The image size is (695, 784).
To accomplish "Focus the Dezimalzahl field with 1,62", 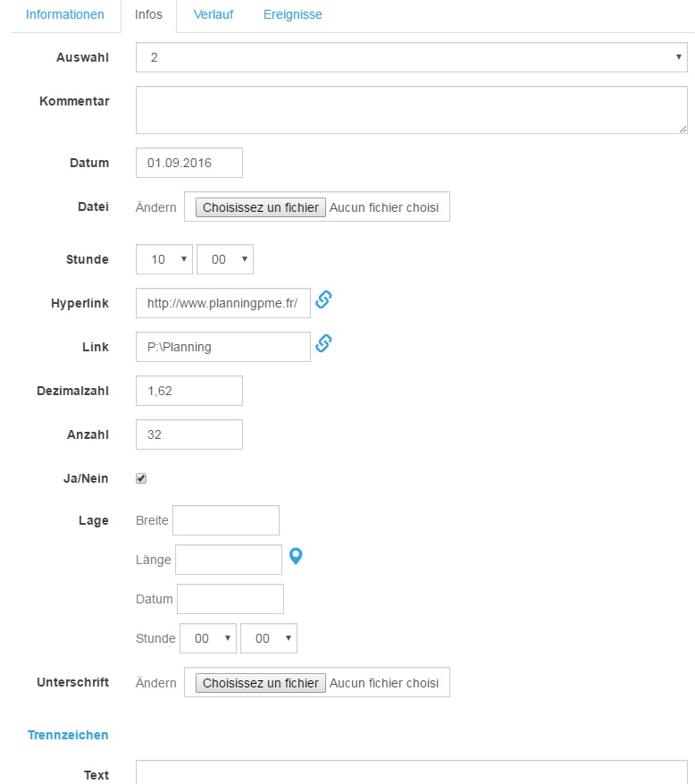I will (x=189, y=391).
